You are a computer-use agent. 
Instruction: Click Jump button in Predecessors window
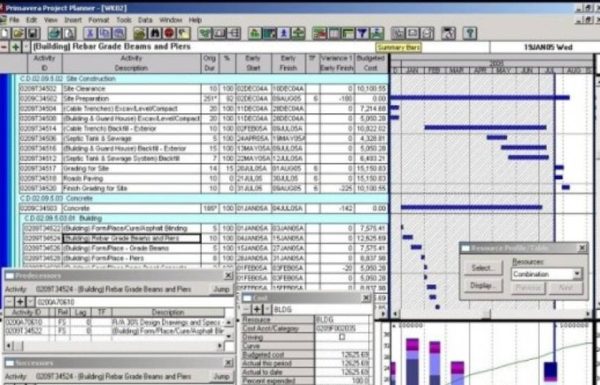(221, 289)
